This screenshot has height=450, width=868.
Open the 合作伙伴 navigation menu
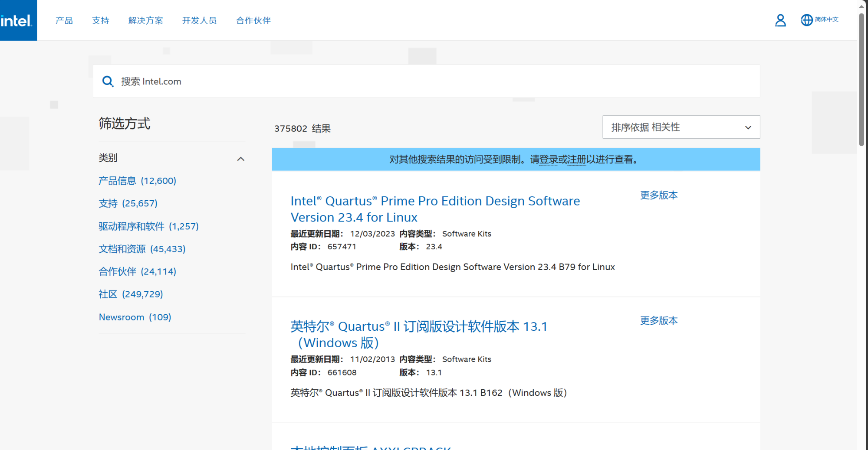click(x=253, y=20)
